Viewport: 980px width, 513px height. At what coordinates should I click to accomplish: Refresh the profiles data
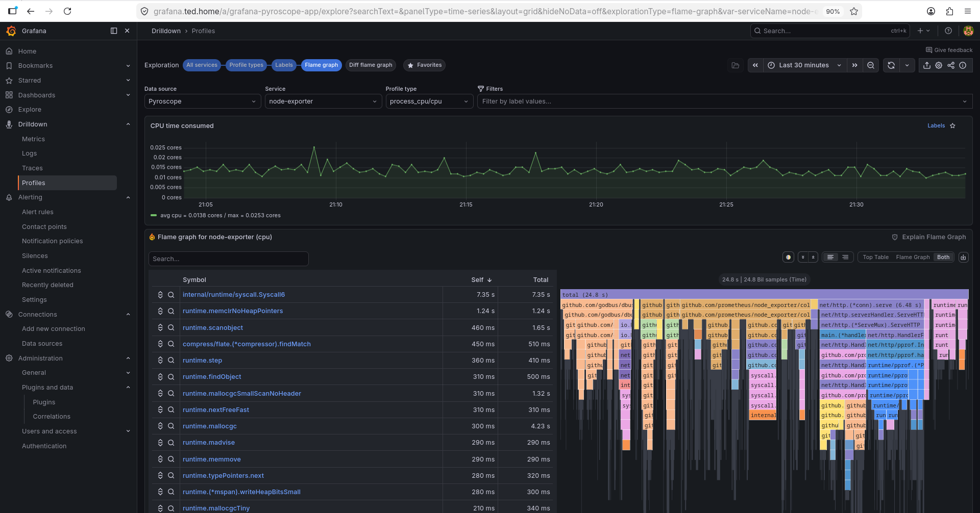pos(891,65)
